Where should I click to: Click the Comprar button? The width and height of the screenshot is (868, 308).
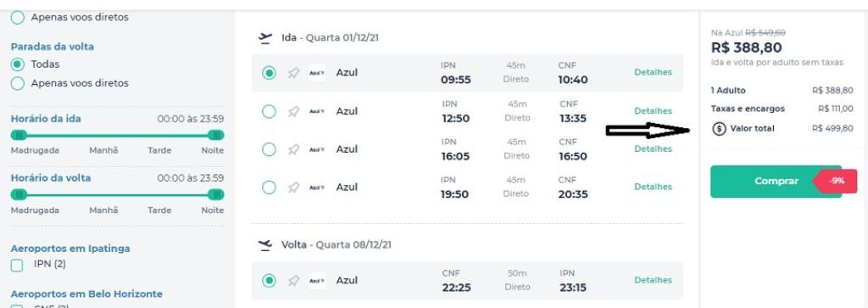pos(776,181)
